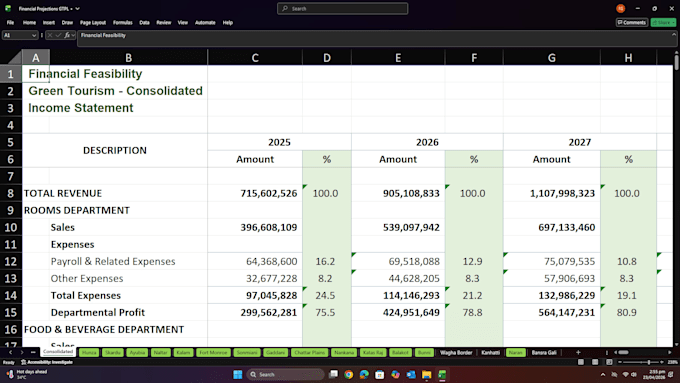The image size is (680, 383).
Task: Select row 8 header
Action: [11, 193]
